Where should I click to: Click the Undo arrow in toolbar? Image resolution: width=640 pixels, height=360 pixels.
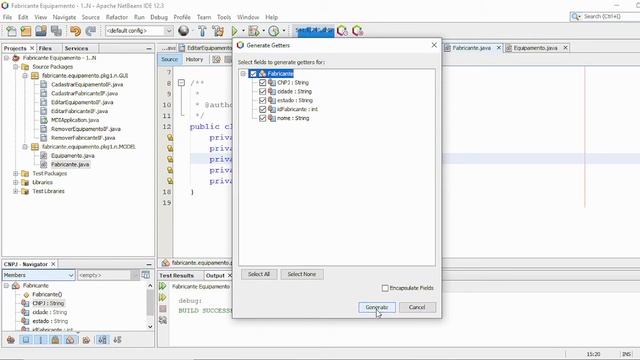click(75, 31)
